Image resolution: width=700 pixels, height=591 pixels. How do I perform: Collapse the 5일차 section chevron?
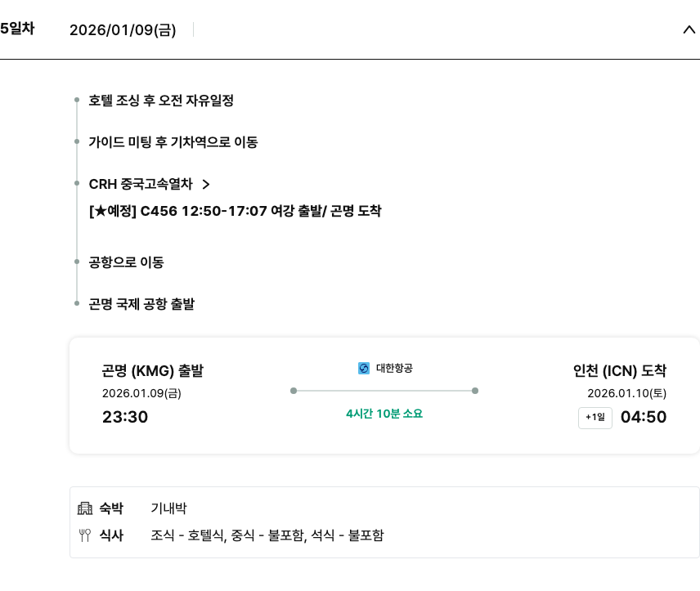click(688, 29)
